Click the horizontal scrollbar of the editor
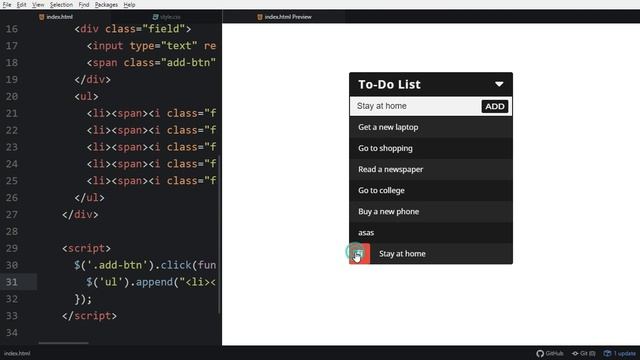Image resolution: width=640 pixels, height=360 pixels. pos(63,343)
